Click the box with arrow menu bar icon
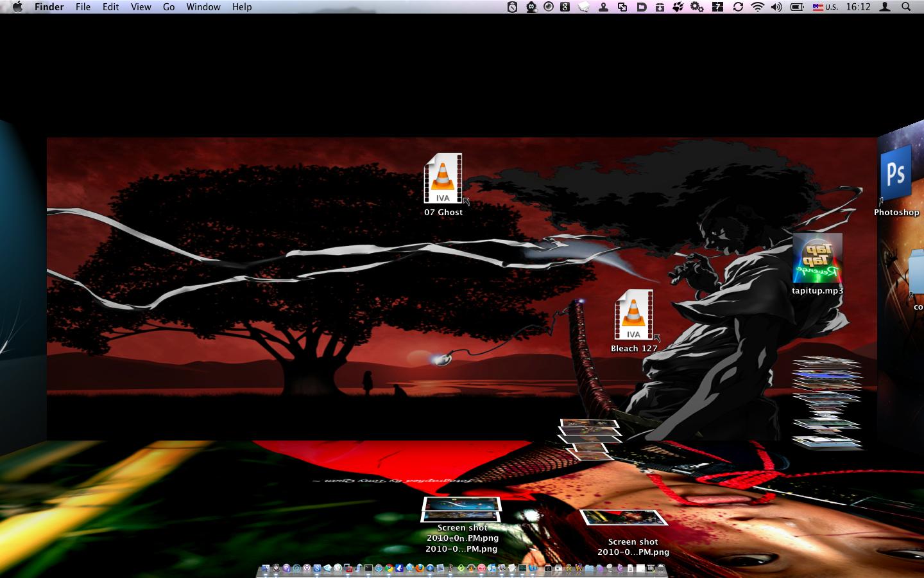Screen dimensions: 924x578 point(660,7)
